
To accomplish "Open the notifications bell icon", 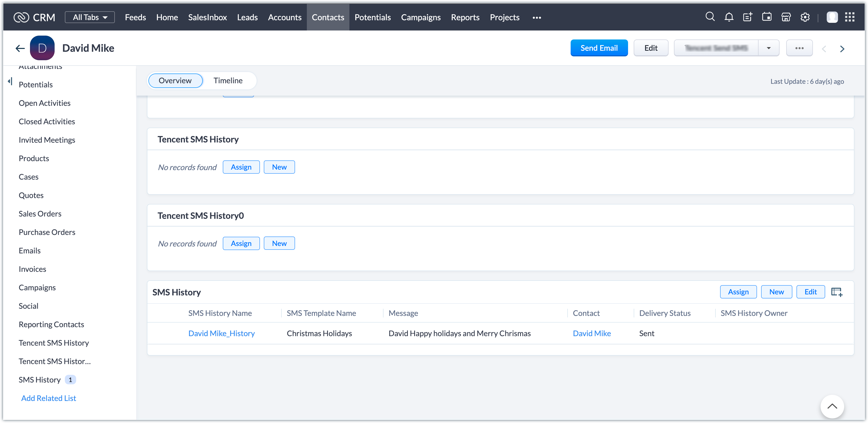I will tap(729, 17).
